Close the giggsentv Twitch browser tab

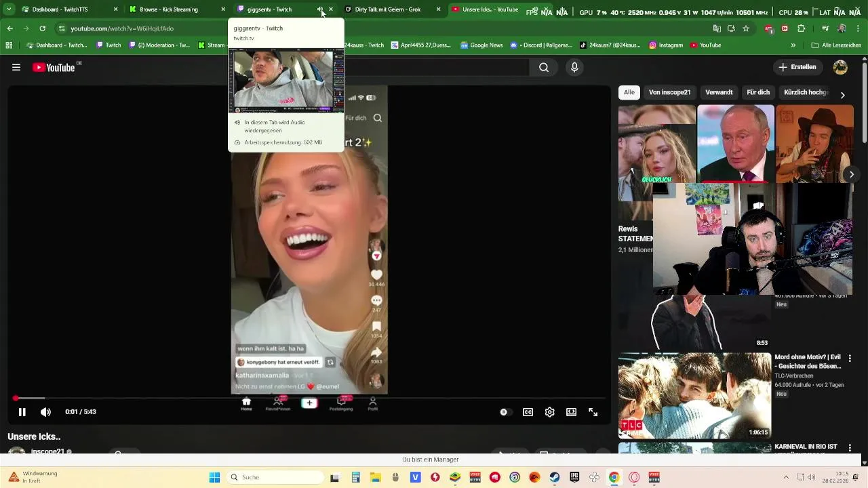tap(331, 9)
